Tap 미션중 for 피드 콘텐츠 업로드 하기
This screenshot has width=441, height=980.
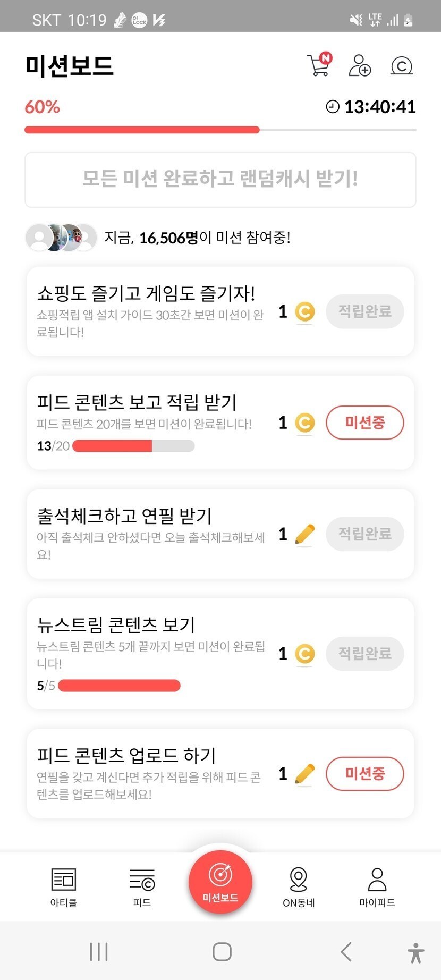tap(364, 774)
